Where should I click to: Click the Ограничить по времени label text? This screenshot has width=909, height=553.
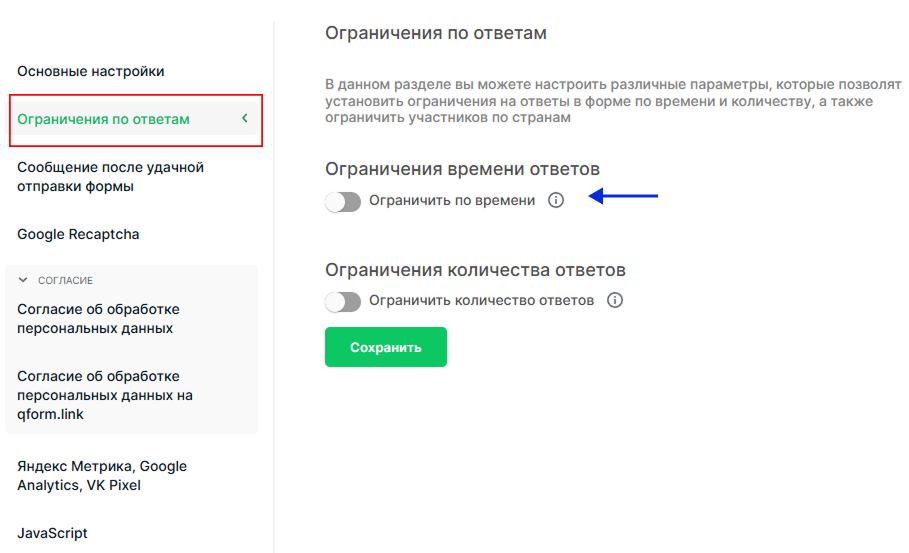tap(452, 201)
